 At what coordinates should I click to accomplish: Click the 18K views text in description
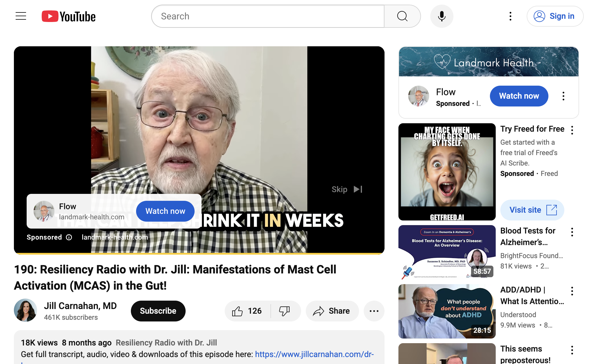[39, 343]
